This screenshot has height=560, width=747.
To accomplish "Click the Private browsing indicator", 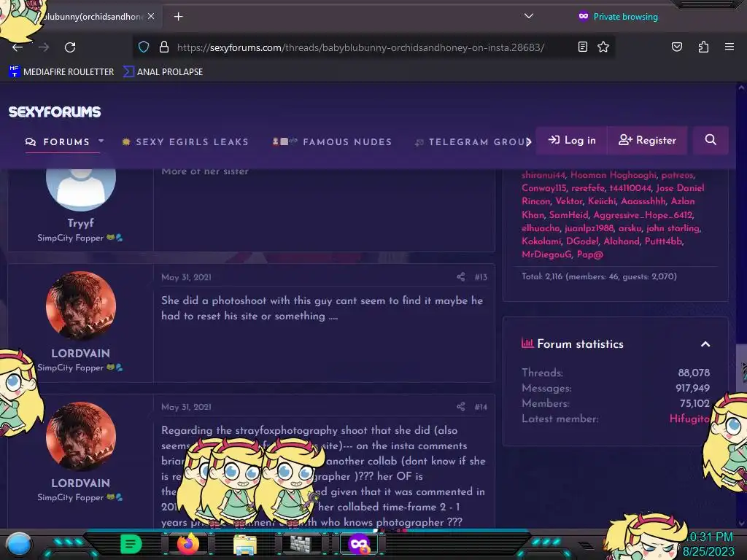I will tap(618, 17).
